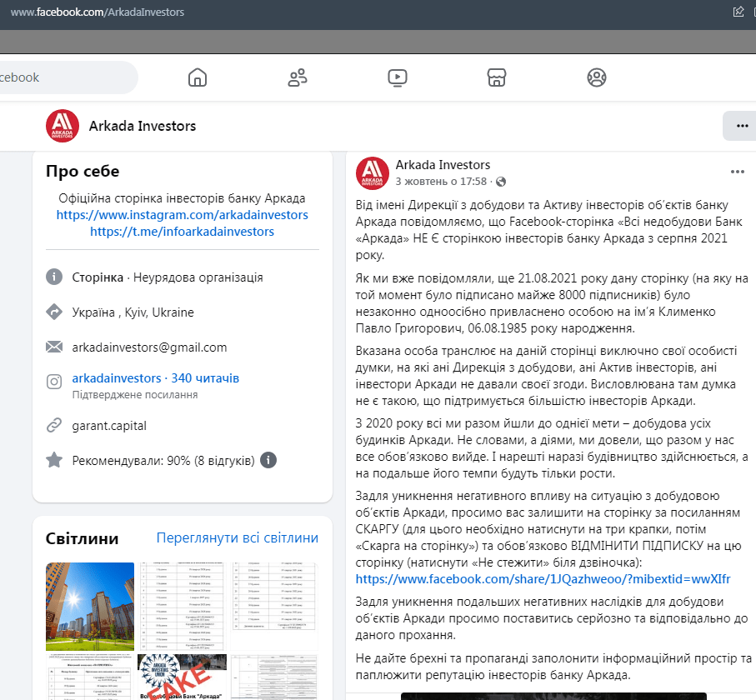
Task: Click the public globe icon on post
Action: click(501, 182)
